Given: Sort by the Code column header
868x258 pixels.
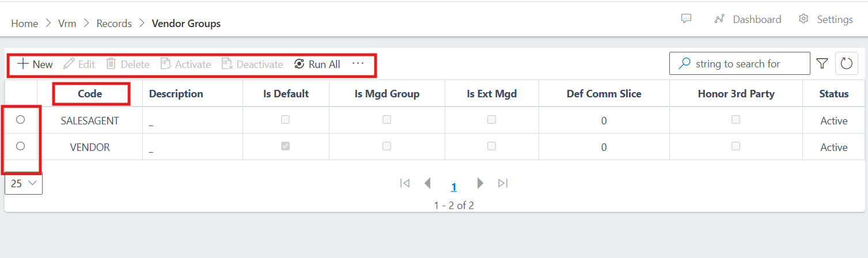Looking at the screenshot, I should [90, 94].
